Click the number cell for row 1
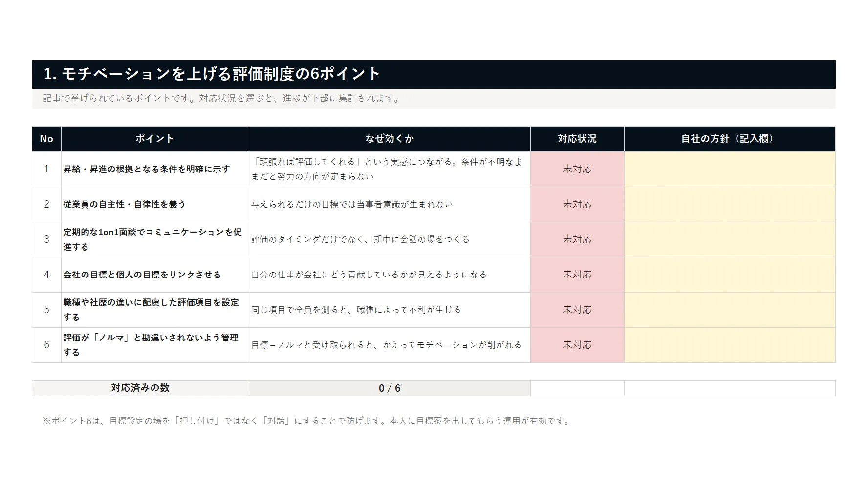The width and height of the screenshot is (868, 488). 46,169
